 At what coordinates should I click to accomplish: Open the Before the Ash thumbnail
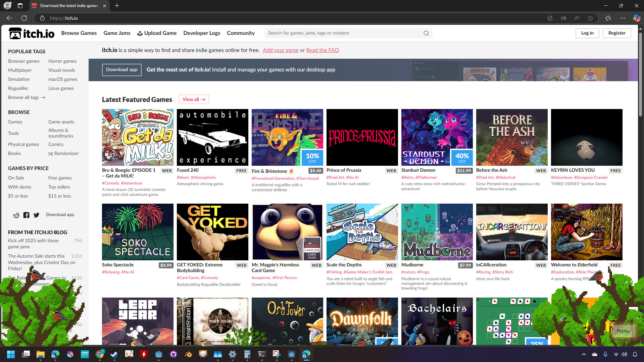512,138
